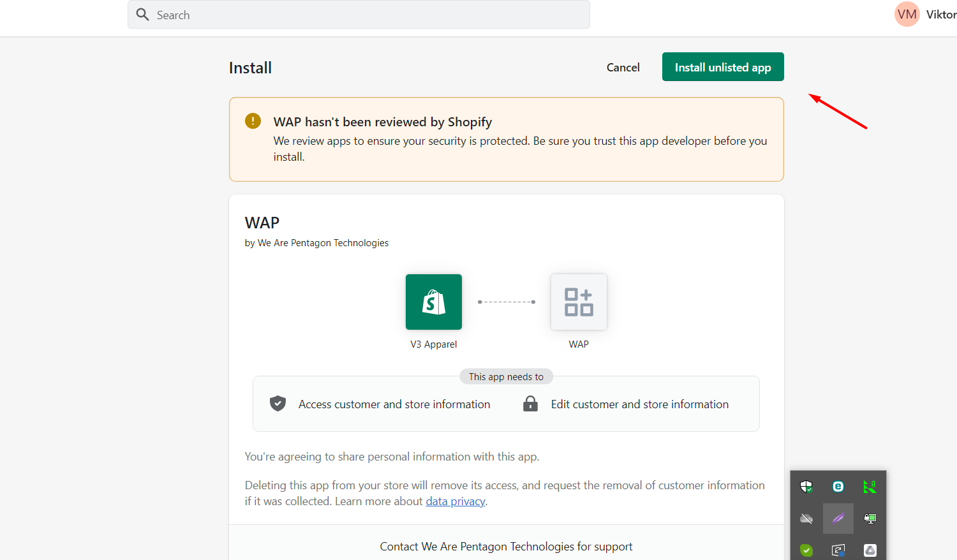Open the ESET tray icon

click(x=838, y=487)
